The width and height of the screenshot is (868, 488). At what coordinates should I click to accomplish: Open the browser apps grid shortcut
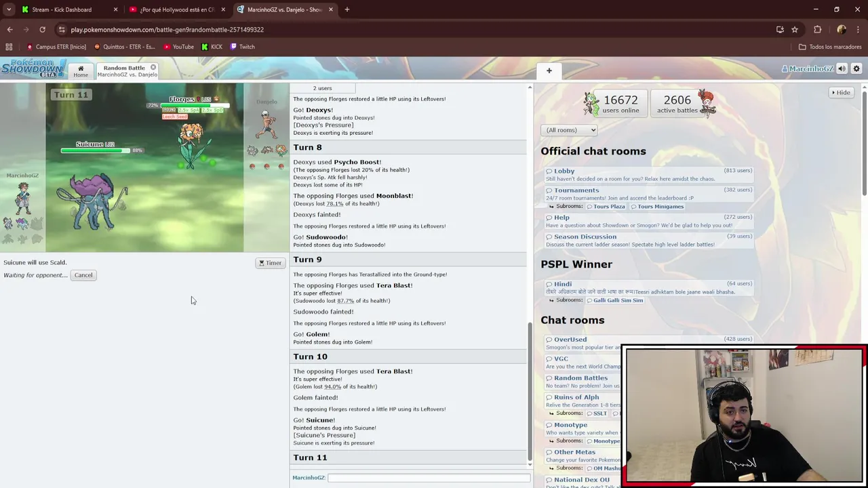point(9,47)
